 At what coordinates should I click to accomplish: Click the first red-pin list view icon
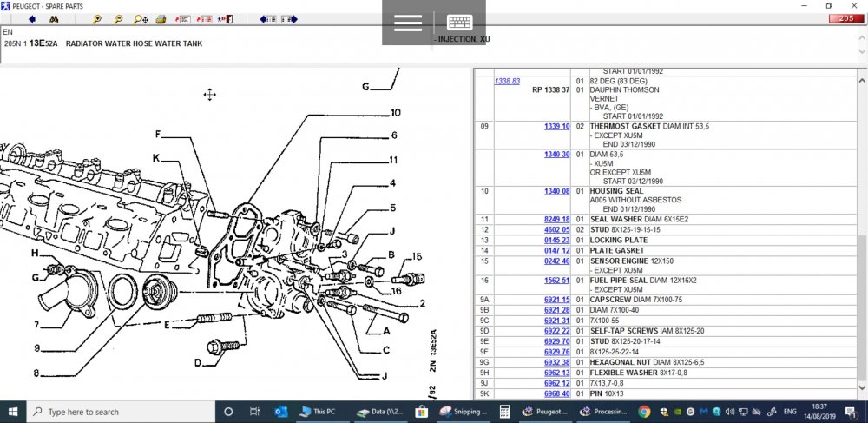(183, 19)
